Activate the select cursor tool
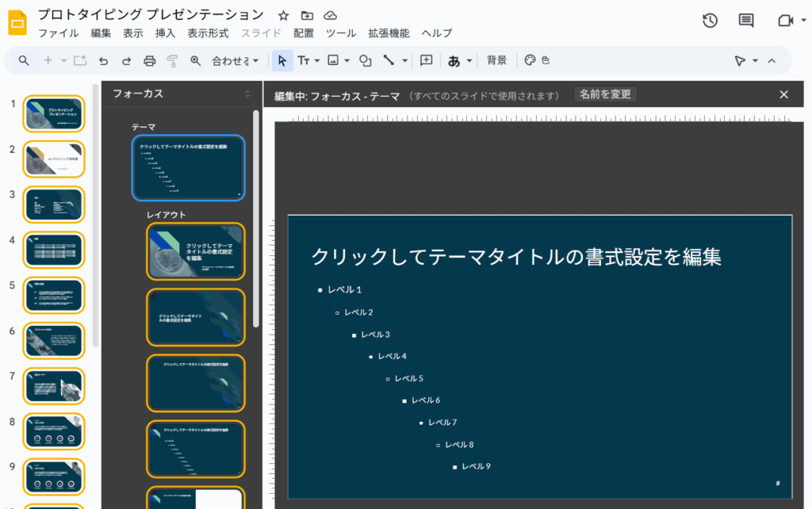This screenshot has height=509, width=812. (x=282, y=60)
